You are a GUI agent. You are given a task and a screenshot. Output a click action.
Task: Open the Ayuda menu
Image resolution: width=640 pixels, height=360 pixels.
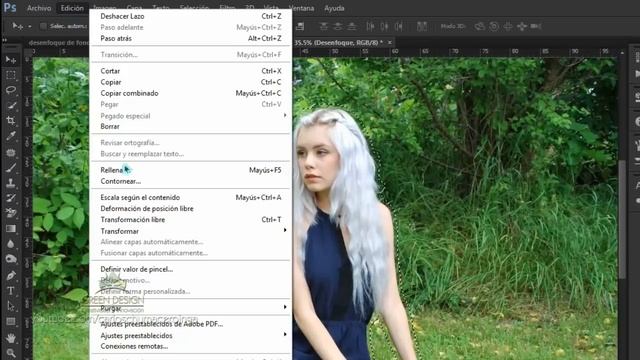click(x=334, y=8)
